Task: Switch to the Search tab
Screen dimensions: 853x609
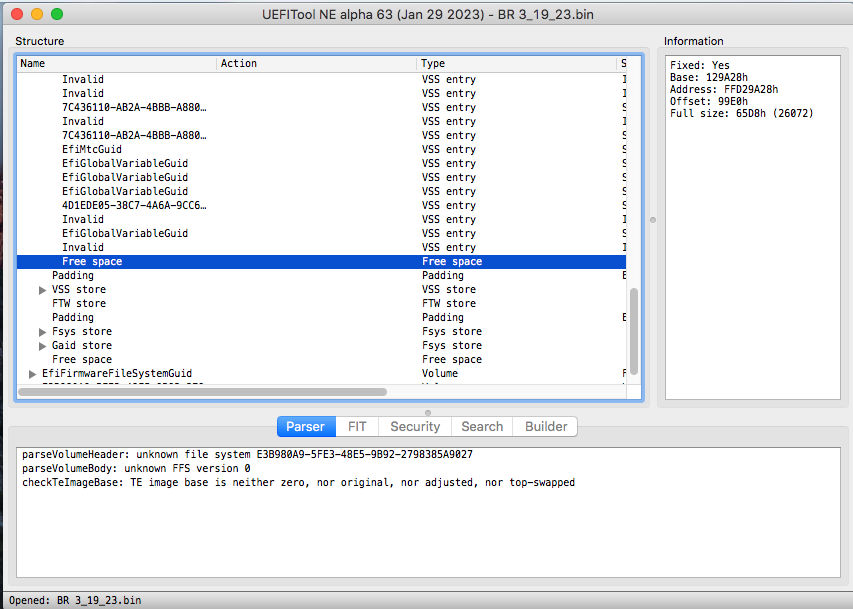Action: tap(482, 427)
